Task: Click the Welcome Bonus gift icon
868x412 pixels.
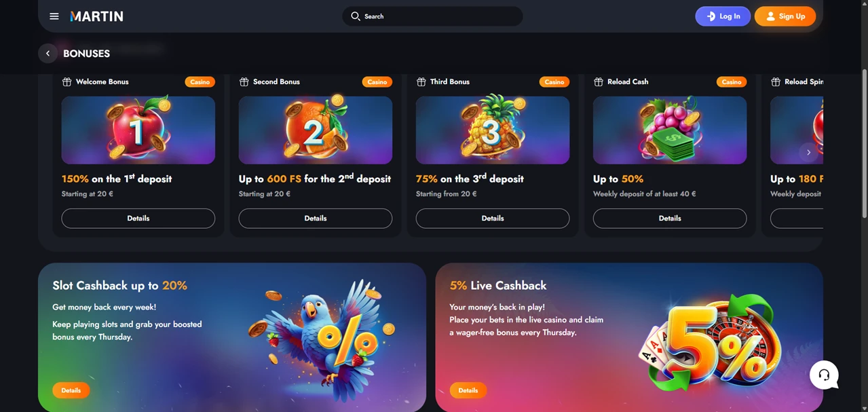Action: (67, 82)
